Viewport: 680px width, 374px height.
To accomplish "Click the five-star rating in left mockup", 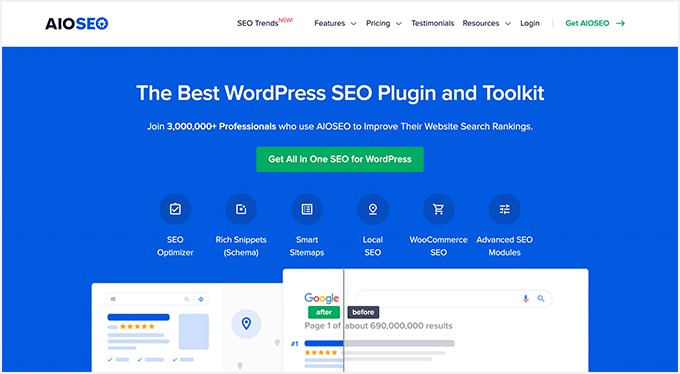I will 137,326.
